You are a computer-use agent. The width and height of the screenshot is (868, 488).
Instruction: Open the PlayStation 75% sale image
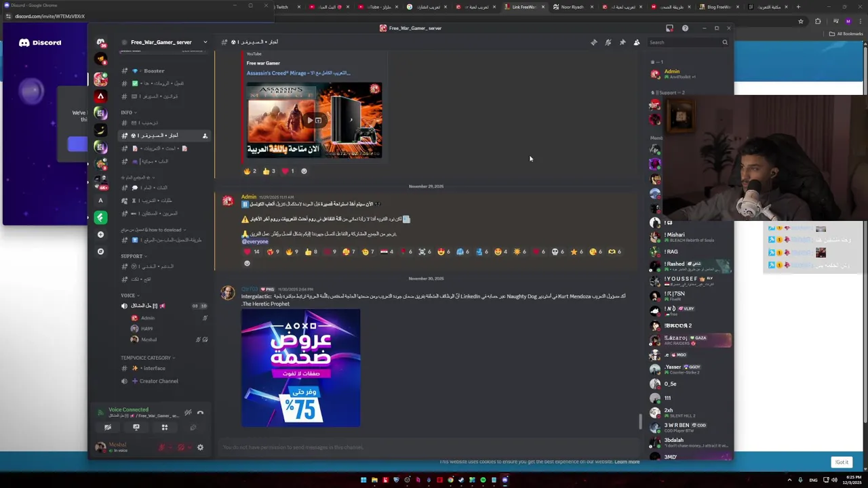tap(301, 368)
